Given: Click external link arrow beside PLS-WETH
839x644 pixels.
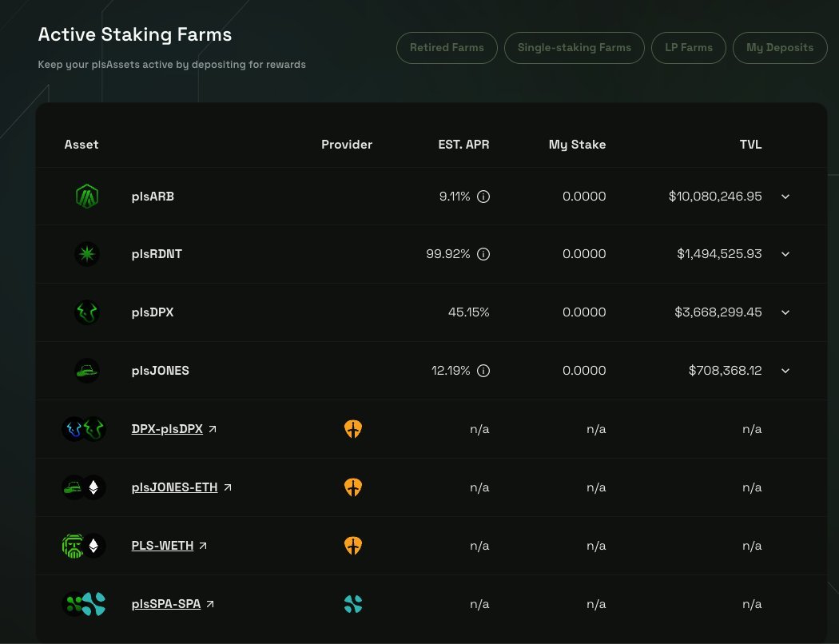Looking at the screenshot, I should click(203, 546).
